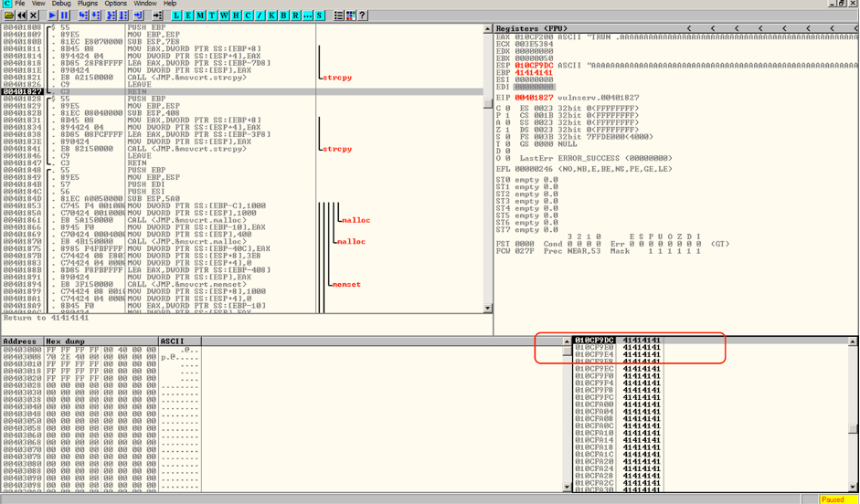Click Go to address icon
This screenshot has height=504, width=860.
(157, 16)
